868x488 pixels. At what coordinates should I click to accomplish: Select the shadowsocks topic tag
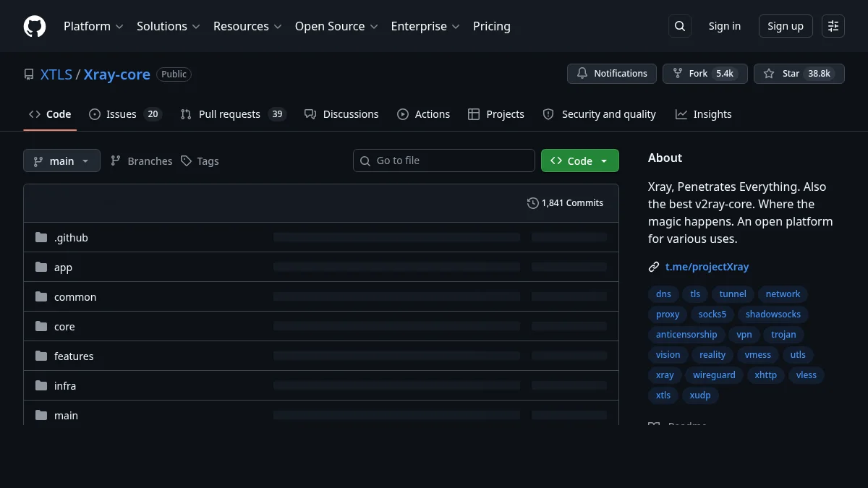click(773, 314)
